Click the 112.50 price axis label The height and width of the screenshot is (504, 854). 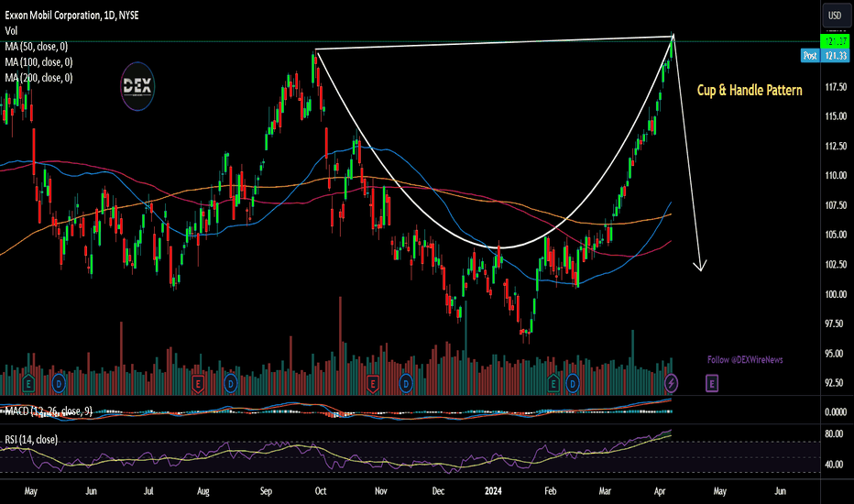[836, 146]
